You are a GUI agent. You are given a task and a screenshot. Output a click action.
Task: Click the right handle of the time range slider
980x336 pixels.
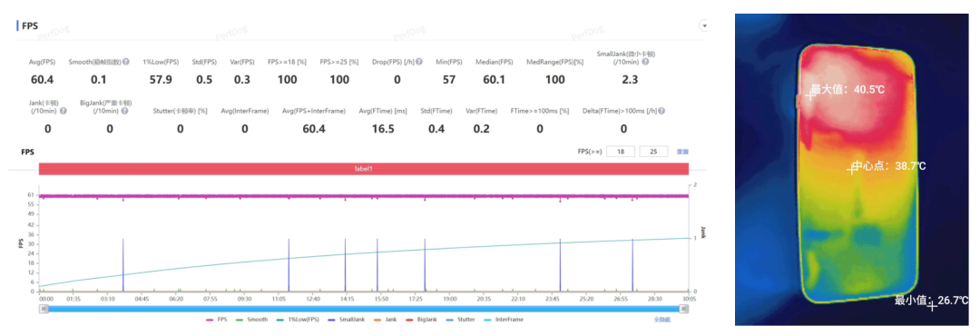pos(684,309)
